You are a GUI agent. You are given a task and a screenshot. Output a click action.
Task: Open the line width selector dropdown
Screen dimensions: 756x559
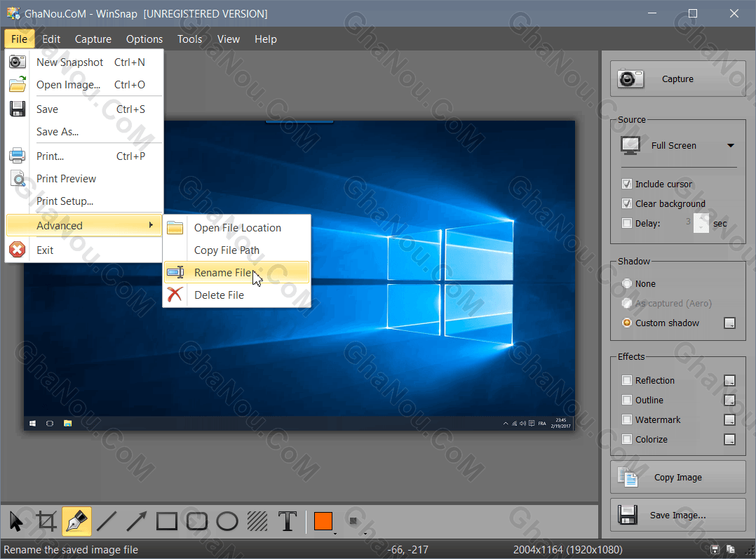(356, 522)
